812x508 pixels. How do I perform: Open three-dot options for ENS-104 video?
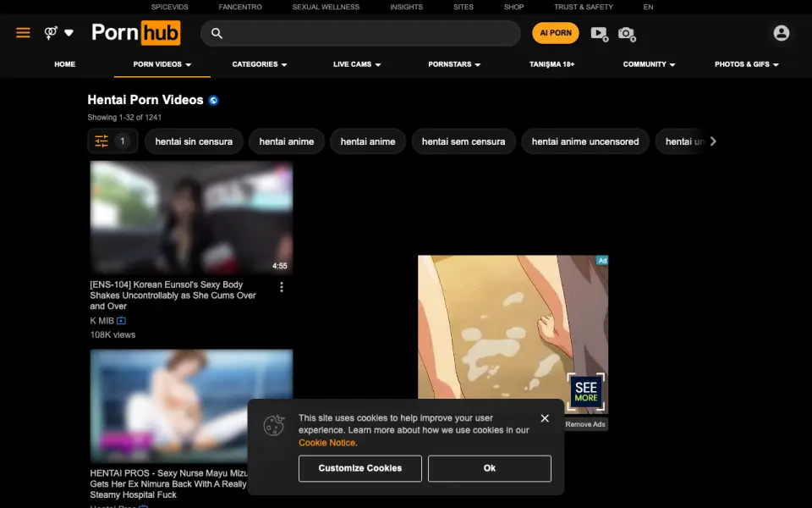[x=281, y=287]
